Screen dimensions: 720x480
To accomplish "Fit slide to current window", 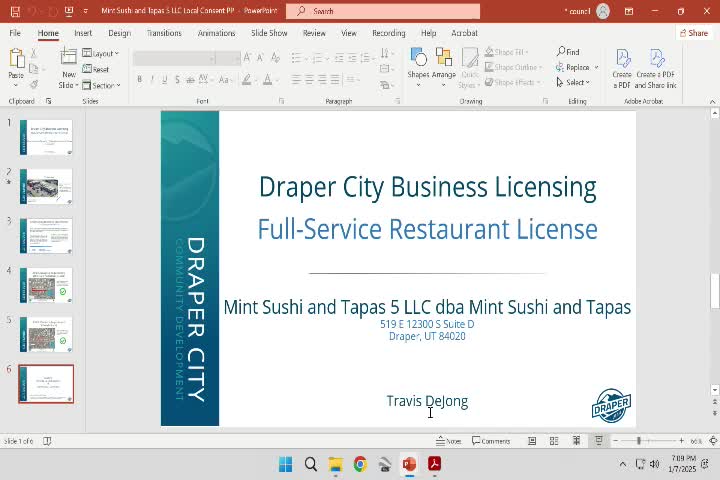I will (x=713, y=441).
